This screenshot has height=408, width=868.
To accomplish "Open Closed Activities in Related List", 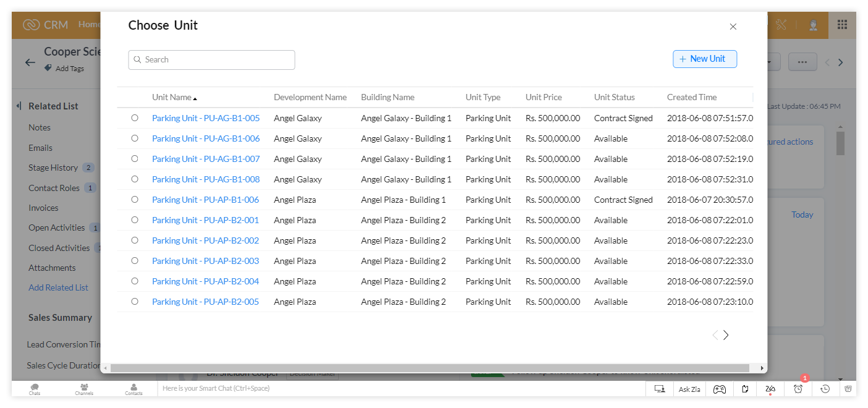I will (59, 248).
